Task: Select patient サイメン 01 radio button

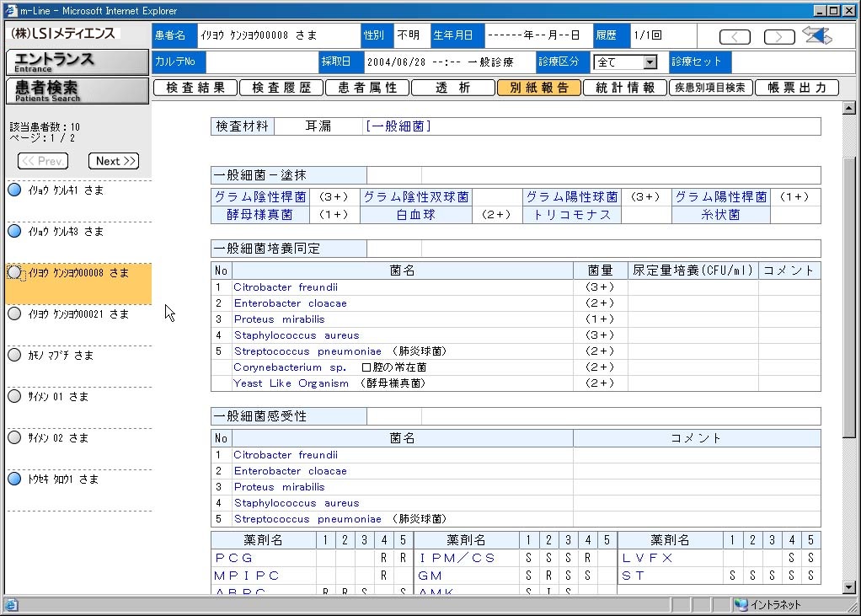Action: pos(15,396)
